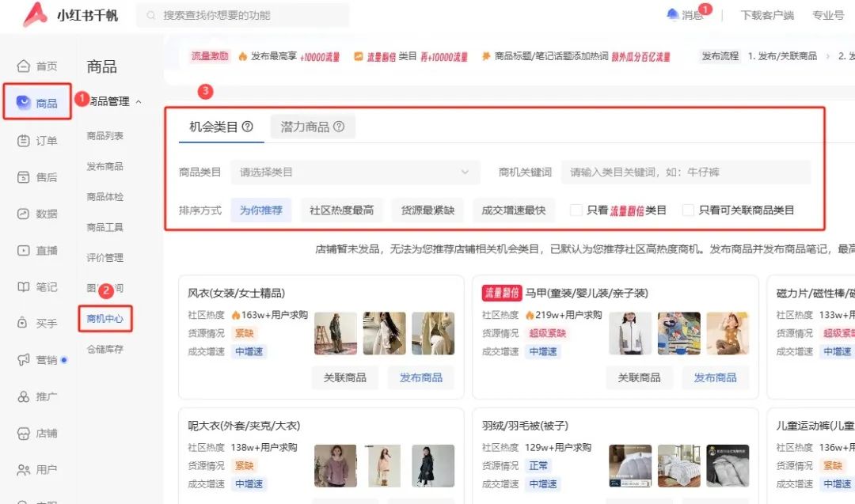Sort by 货源最紧缺
Image resolution: width=855 pixels, height=504 pixels.
coord(428,210)
